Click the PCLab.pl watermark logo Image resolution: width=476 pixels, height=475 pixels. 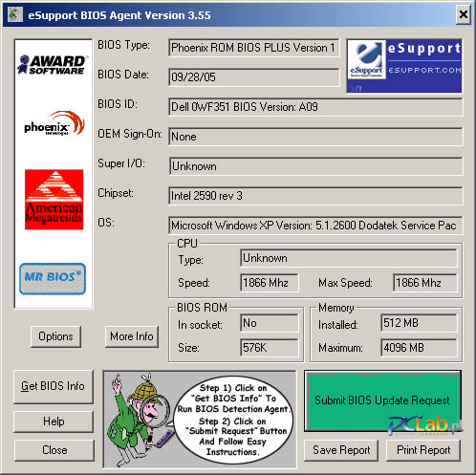point(424,425)
